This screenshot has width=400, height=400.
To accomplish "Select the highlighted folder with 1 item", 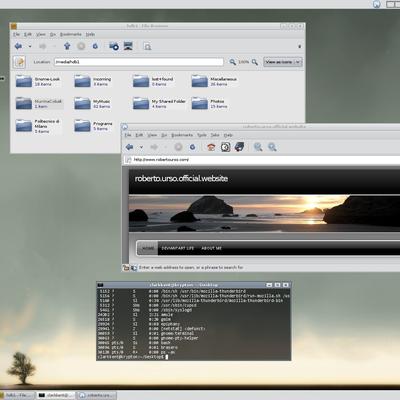I will pyautogui.click(x=39, y=103).
